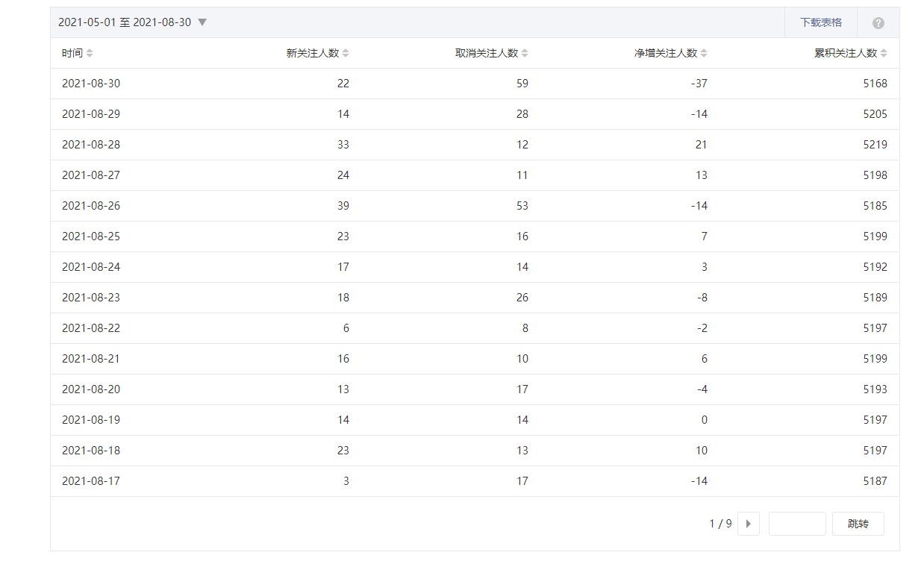This screenshot has width=924, height=564.
Task: Click the 1 / 9 page indicator
Action: 720,524
